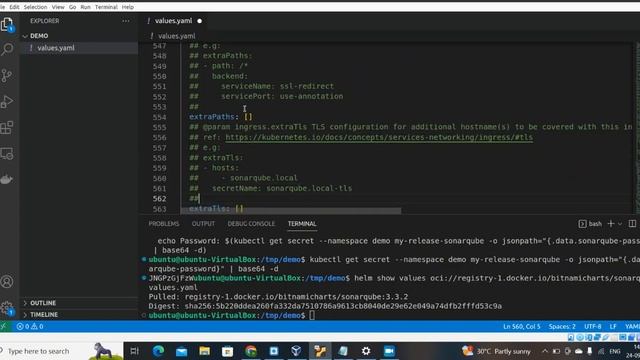Open Mail app from taskbar
The height and width of the screenshot is (360, 640).
[181, 351]
